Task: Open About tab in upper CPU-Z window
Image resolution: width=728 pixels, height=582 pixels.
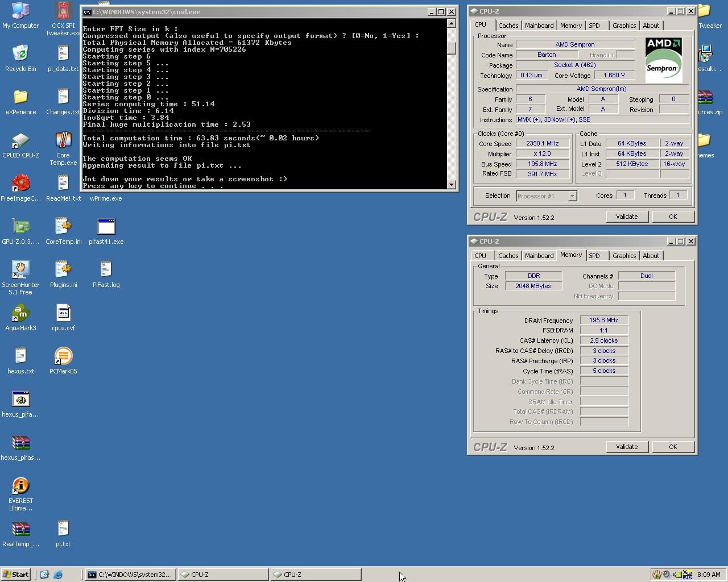Action: [651, 26]
